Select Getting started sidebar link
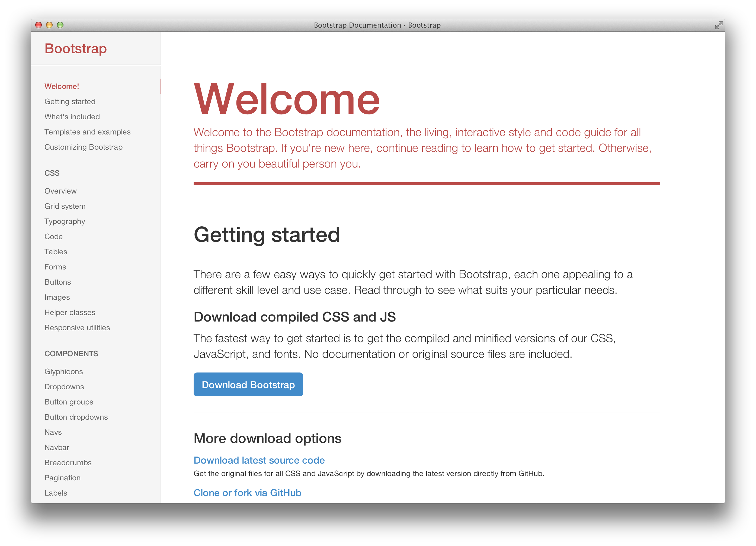This screenshot has width=756, height=546. pyautogui.click(x=71, y=101)
